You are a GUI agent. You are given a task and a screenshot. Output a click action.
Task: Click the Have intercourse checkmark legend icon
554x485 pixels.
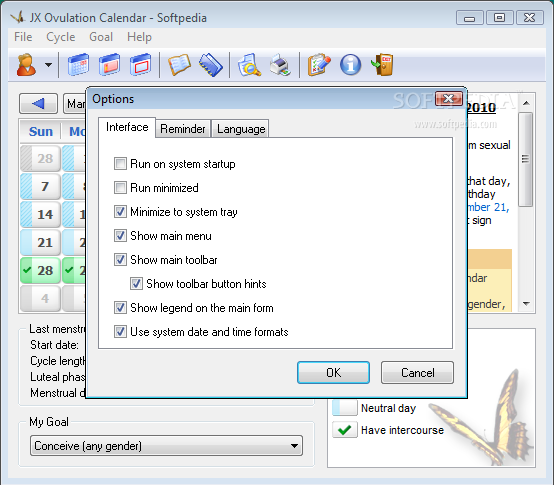(x=344, y=430)
